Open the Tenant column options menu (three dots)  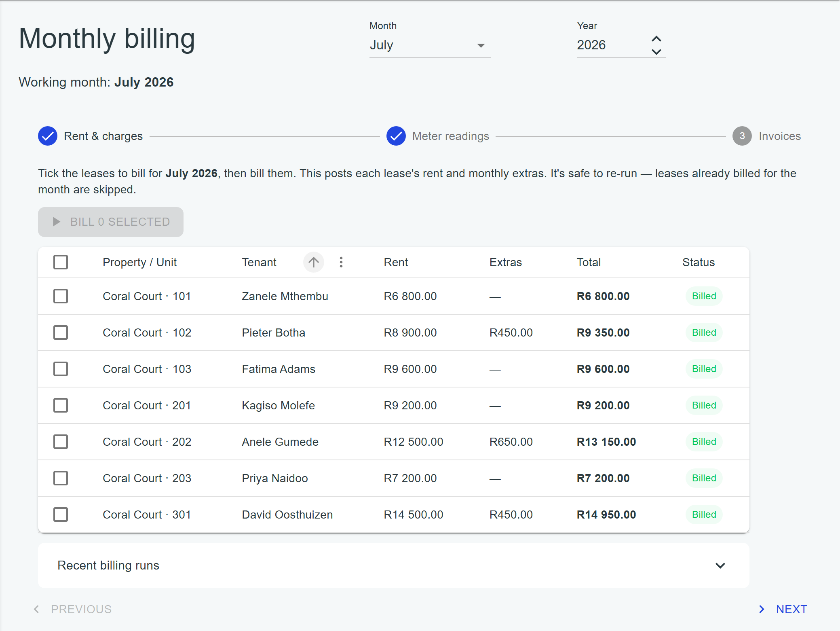(x=341, y=262)
